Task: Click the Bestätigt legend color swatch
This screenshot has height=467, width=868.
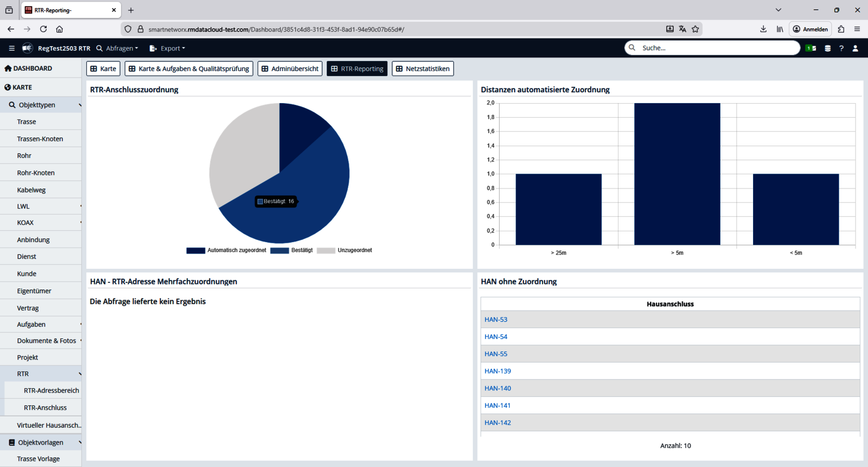Action: click(279, 250)
